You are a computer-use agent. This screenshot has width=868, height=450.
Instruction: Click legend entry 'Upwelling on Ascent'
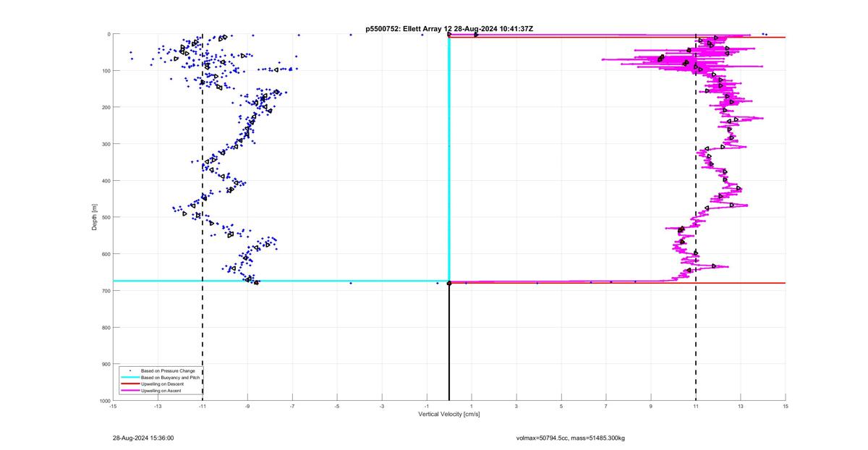[x=159, y=390]
